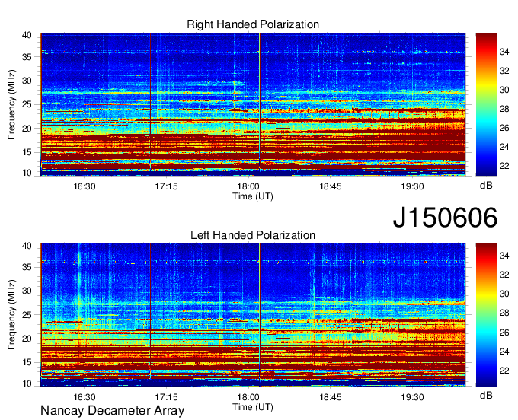Click the 15 MHz tick label on the lower plot
Screen dimensions: 518x420
coord(27,363)
